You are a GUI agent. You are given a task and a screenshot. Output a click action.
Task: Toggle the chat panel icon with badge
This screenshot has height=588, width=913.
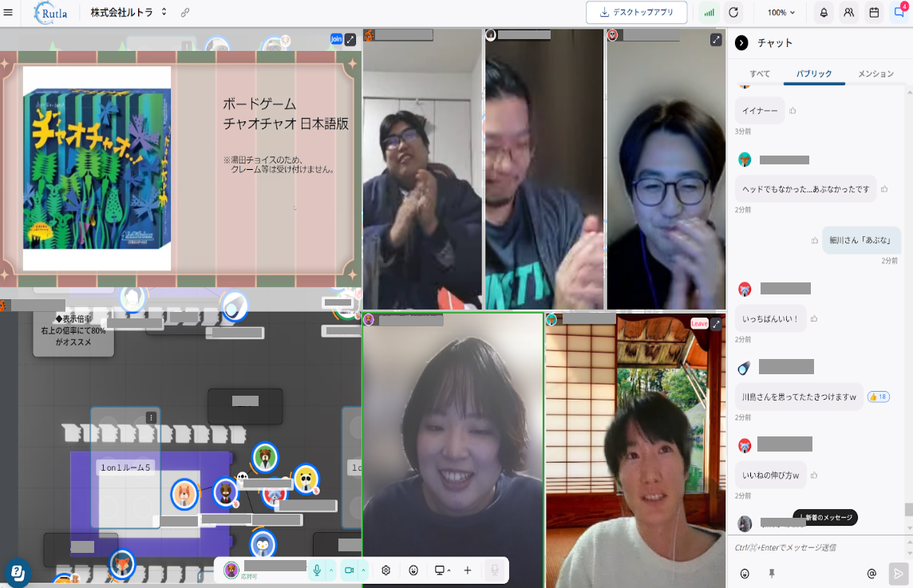coord(899,13)
